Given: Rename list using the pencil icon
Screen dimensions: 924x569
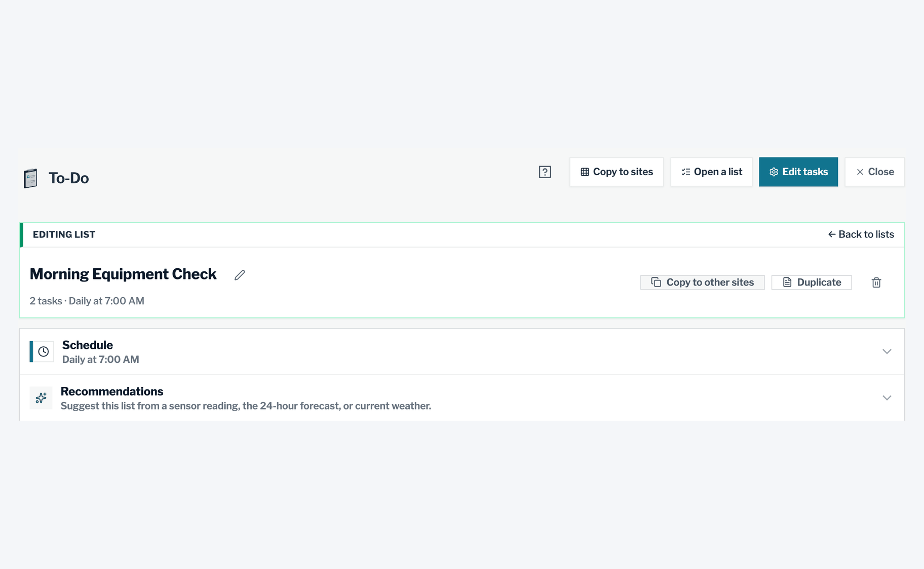Looking at the screenshot, I should click(240, 275).
